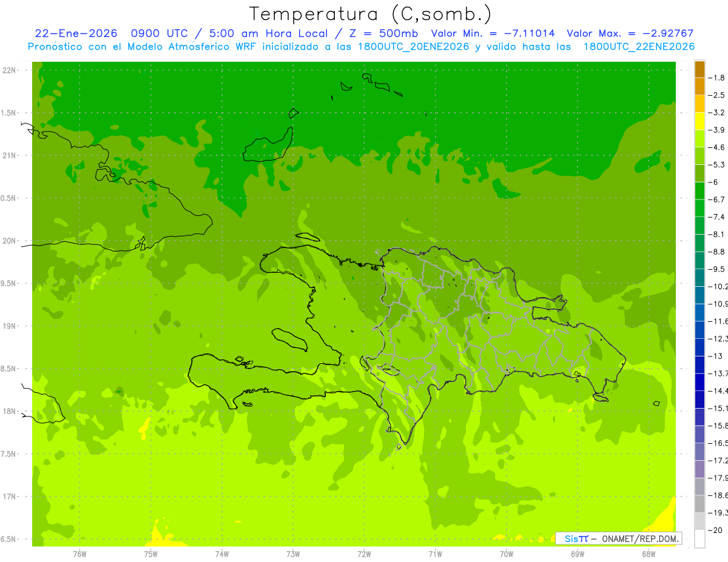Click the legend value "-8.1"
This screenshot has width=728, height=562.
point(718,234)
